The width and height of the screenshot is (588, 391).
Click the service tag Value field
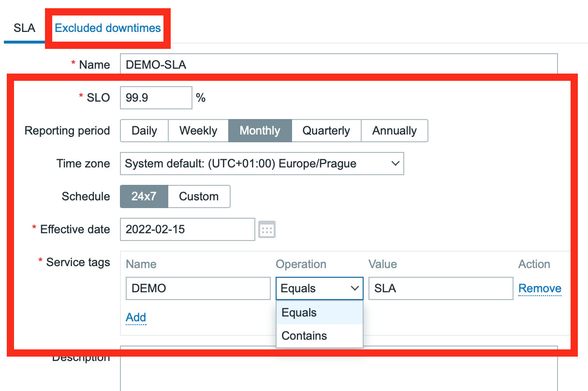(440, 288)
